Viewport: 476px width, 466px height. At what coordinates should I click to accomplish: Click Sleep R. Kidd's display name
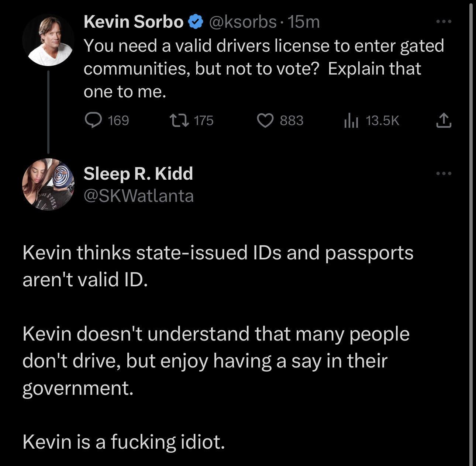(138, 173)
